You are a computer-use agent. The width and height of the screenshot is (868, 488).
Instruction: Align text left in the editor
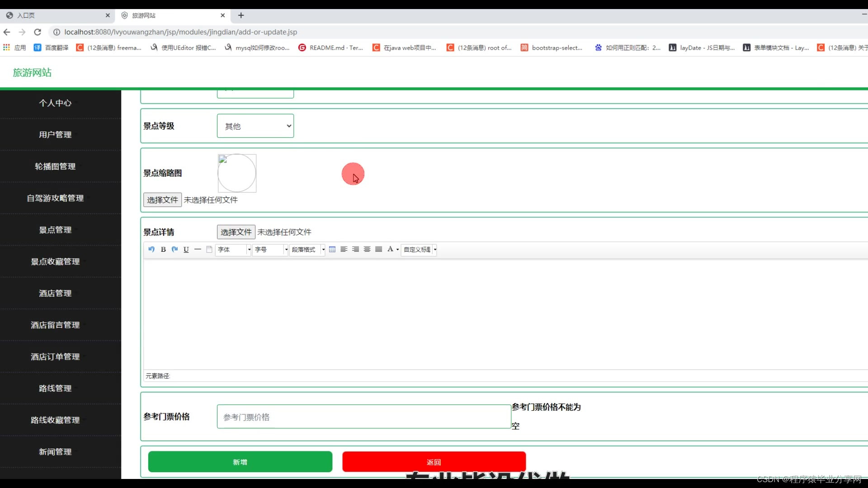pos(344,249)
